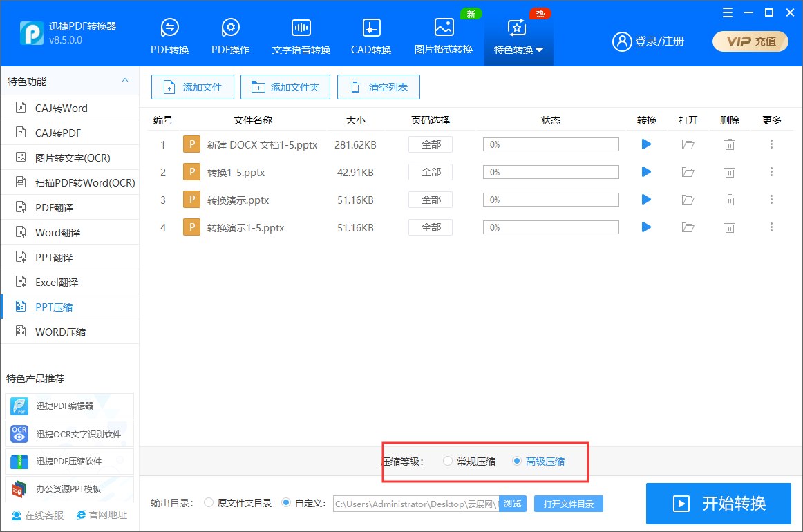803x532 pixels.
Task: Select WORD压缩 in sidebar
Action: (70, 332)
